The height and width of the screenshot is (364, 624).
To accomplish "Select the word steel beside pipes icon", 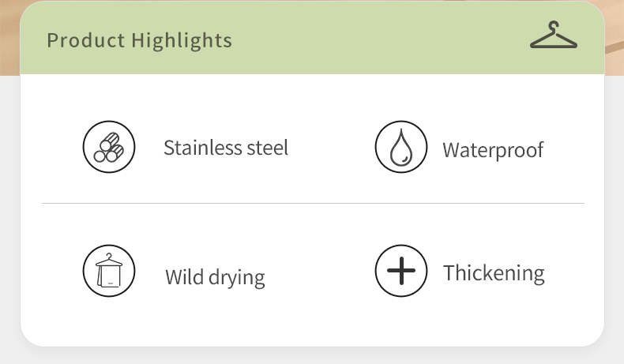I will click(268, 148).
